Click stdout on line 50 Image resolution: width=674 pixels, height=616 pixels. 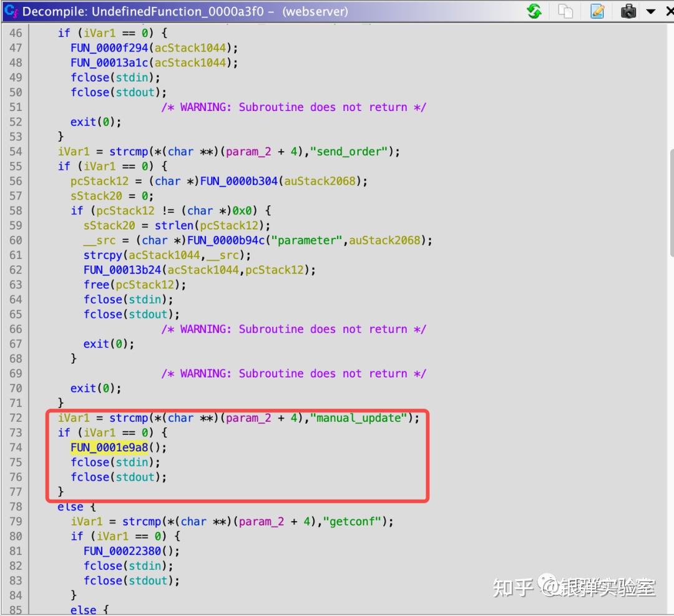point(135,92)
